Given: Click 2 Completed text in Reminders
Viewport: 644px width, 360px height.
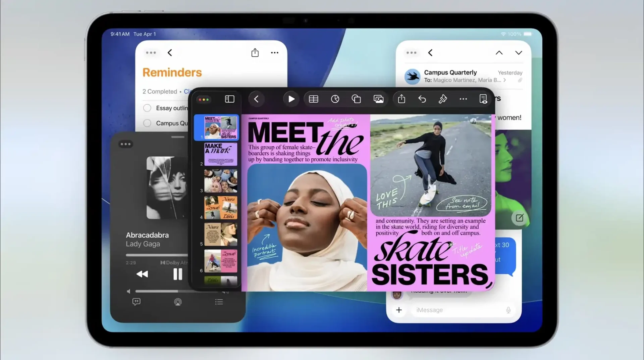Looking at the screenshot, I should pos(160,92).
